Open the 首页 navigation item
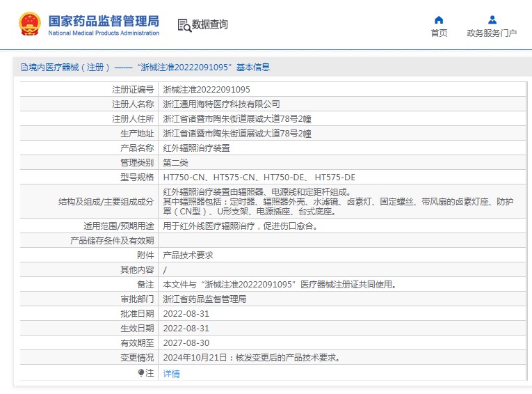532x394 pixels. (x=439, y=33)
